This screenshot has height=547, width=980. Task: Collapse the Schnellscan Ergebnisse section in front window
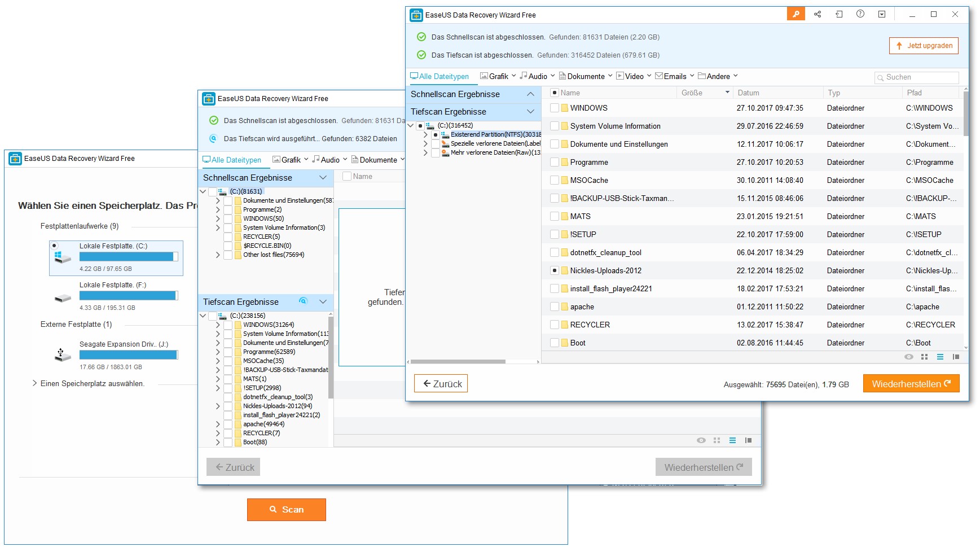[530, 94]
